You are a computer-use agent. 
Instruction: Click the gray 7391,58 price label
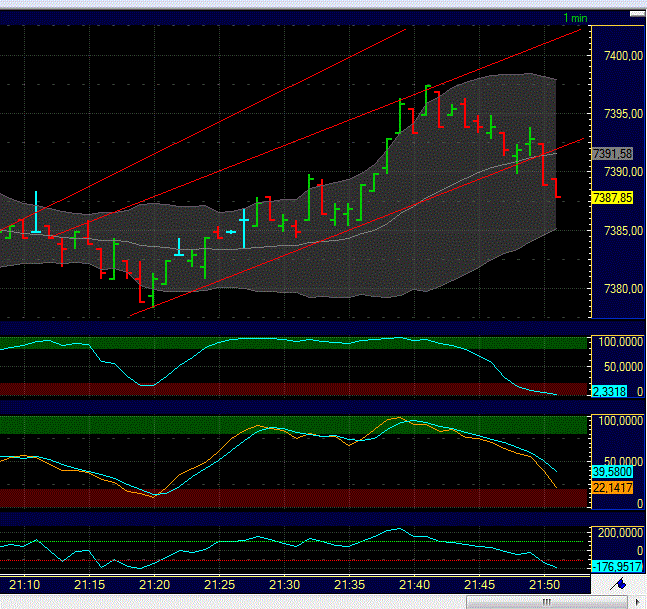(x=612, y=154)
